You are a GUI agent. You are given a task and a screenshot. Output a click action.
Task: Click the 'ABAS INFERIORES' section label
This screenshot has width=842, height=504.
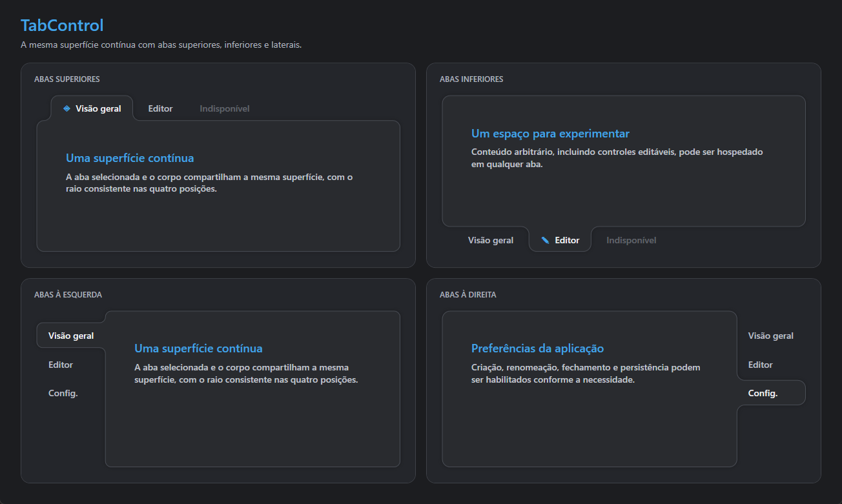[x=471, y=79]
